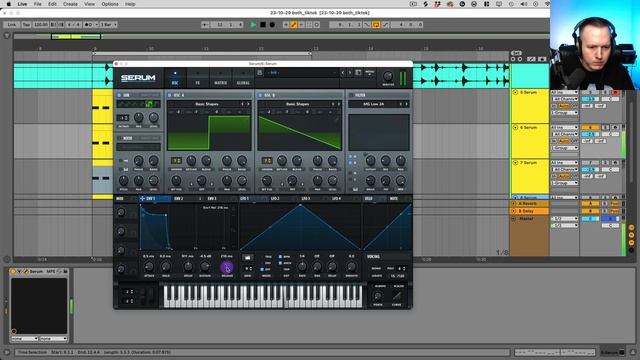
Task: Select LFO Env mode checkbox
Action: pyautogui.click(x=262, y=269)
